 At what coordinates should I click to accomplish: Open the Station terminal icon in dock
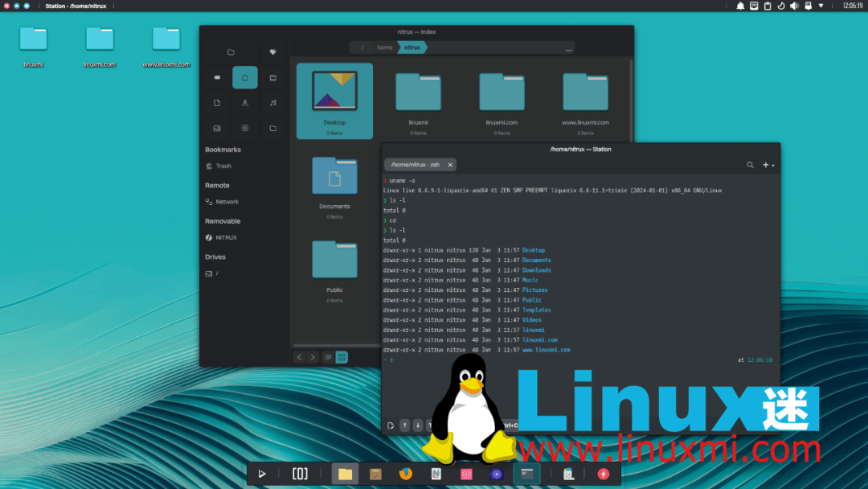(x=527, y=474)
